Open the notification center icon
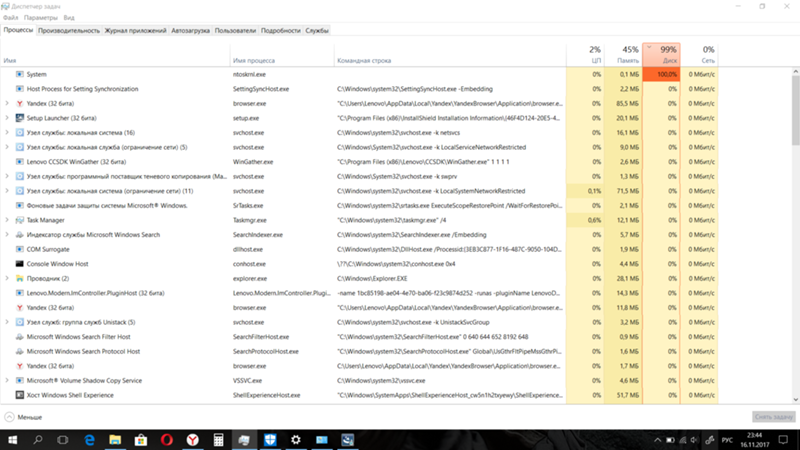The height and width of the screenshot is (450, 800). 783,440
